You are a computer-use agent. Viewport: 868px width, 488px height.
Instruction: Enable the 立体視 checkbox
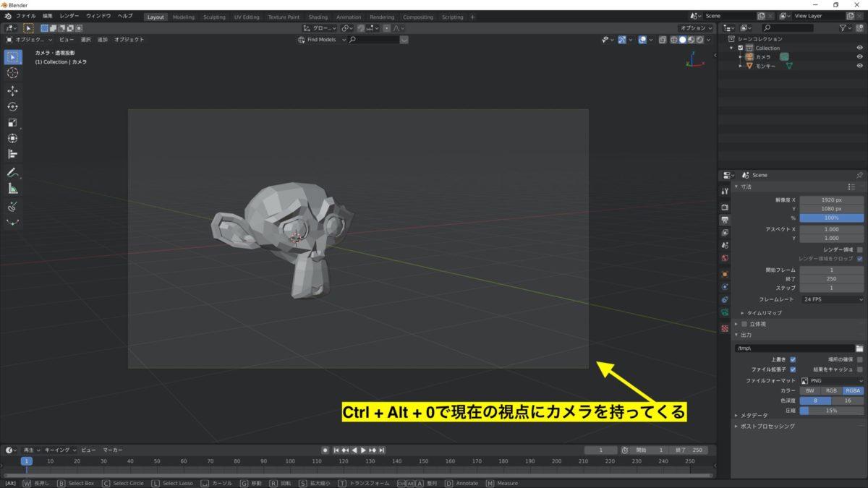click(744, 324)
